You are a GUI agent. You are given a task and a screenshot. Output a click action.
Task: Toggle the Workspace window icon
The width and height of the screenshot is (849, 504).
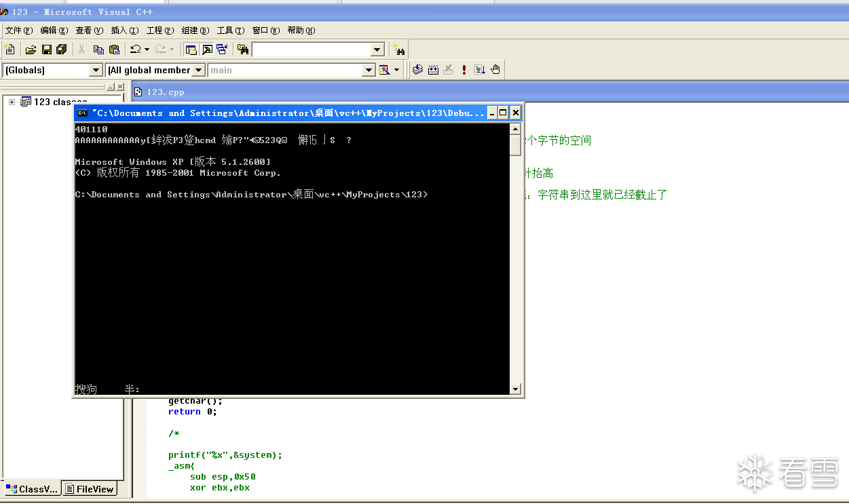pos(191,50)
